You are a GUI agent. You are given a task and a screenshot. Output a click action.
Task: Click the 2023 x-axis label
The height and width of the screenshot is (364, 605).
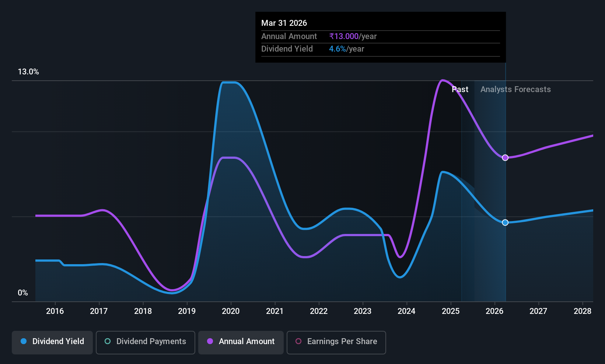click(363, 311)
